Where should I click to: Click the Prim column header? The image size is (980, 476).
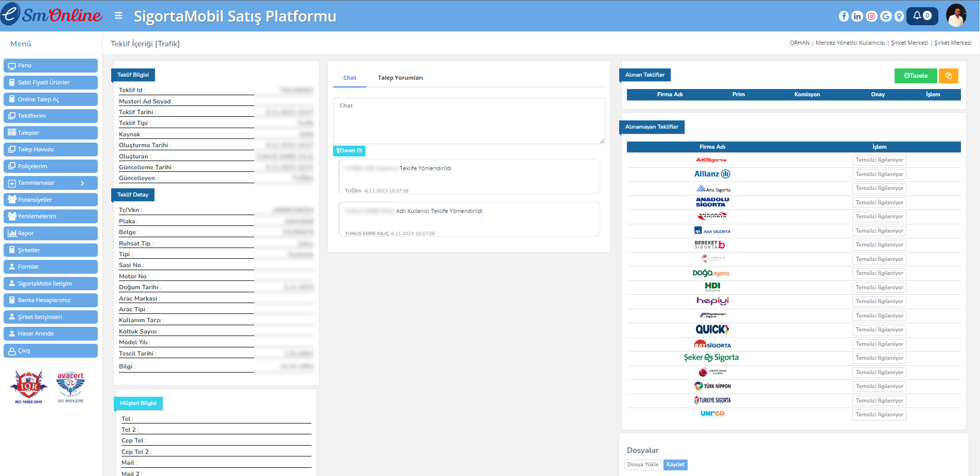click(739, 95)
